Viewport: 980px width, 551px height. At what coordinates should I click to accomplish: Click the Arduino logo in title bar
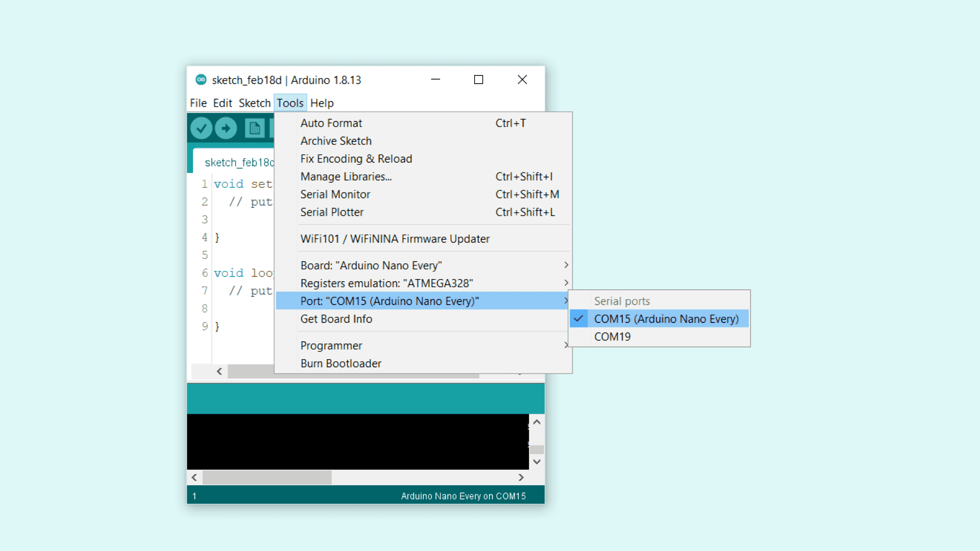(201, 80)
